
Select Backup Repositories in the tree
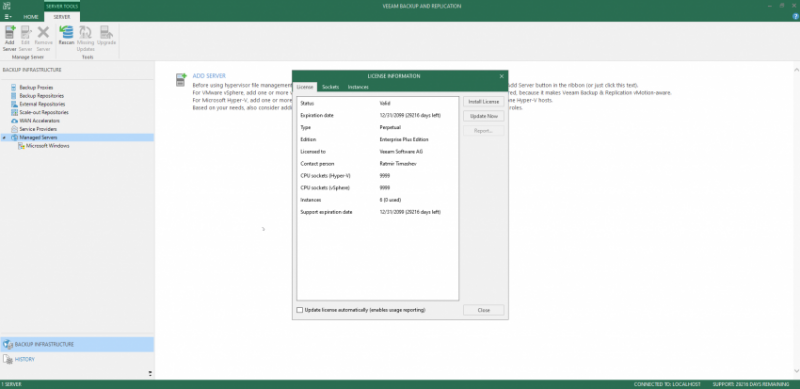[x=41, y=95]
